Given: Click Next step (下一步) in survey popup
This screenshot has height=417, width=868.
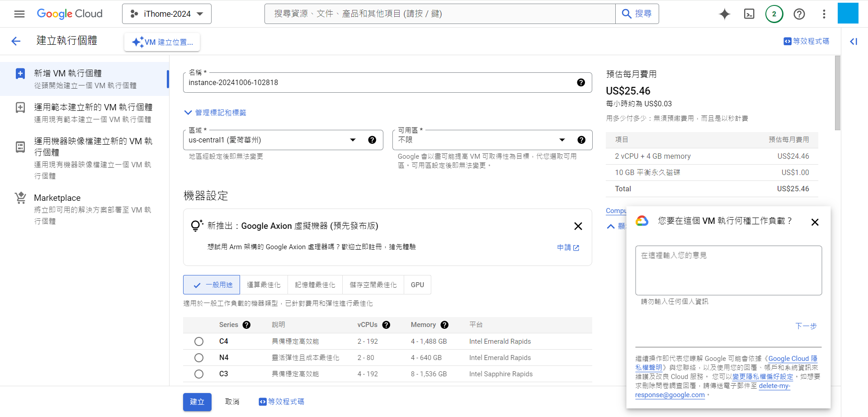Looking at the screenshot, I should coord(806,326).
